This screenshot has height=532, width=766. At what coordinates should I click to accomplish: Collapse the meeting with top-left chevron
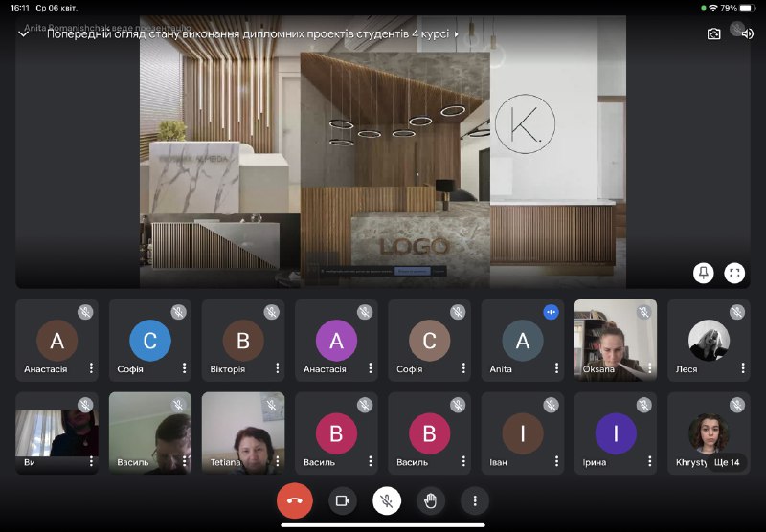24,33
